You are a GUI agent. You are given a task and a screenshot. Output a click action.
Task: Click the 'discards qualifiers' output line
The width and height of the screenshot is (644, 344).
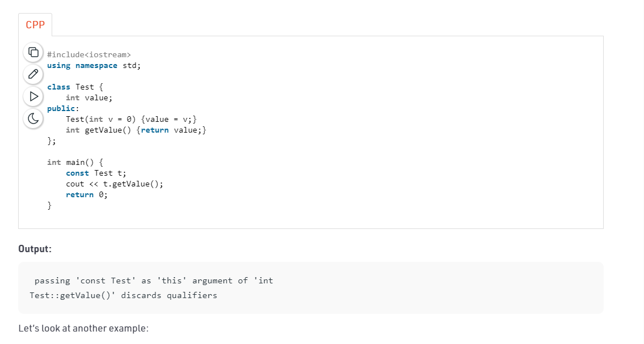123,295
